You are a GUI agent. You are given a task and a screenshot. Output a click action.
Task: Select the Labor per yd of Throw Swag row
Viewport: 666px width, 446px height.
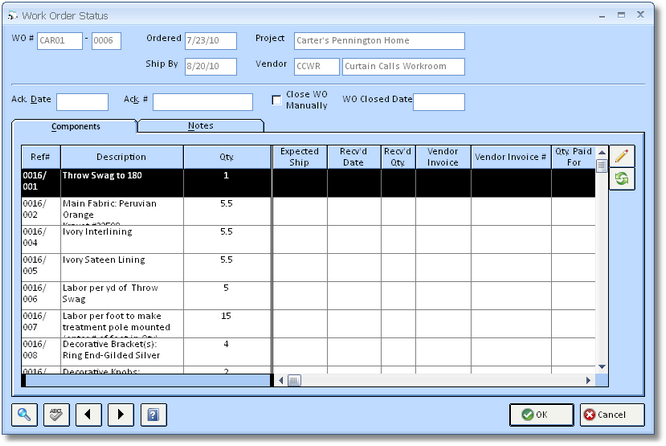tap(308, 296)
